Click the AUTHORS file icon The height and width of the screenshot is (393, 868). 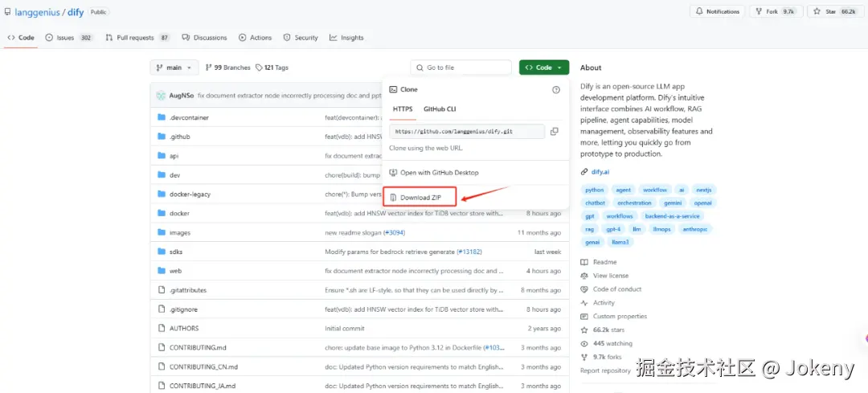162,328
